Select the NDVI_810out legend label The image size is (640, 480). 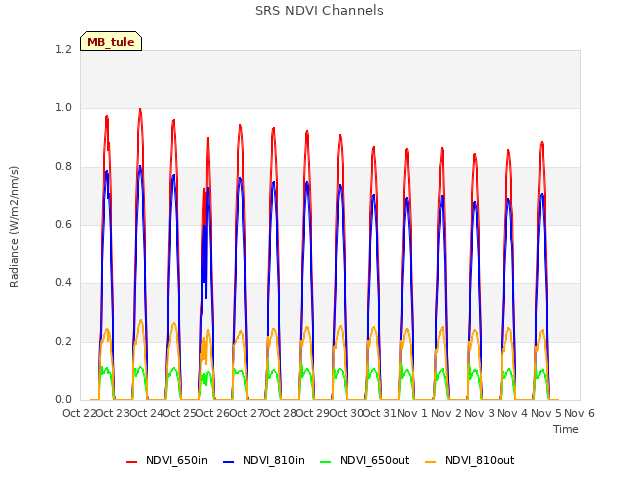pos(479,460)
